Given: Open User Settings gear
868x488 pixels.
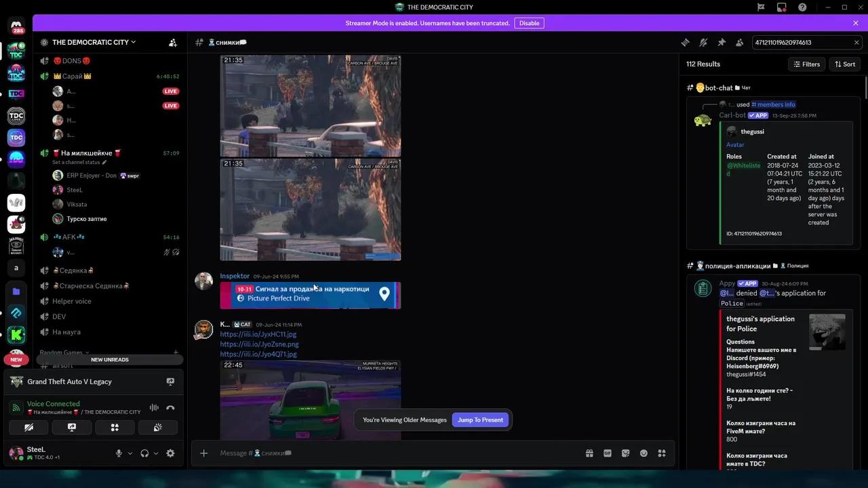Looking at the screenshot, I should (170, 453).
